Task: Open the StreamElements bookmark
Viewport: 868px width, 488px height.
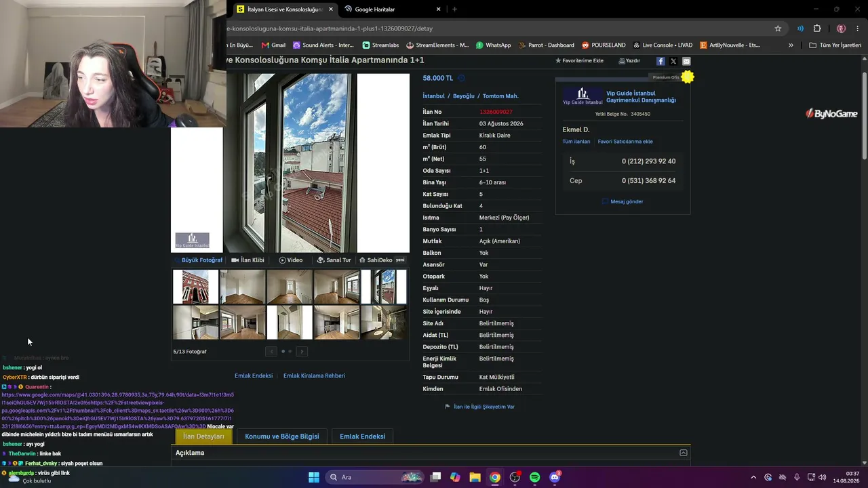Action: 437,45
